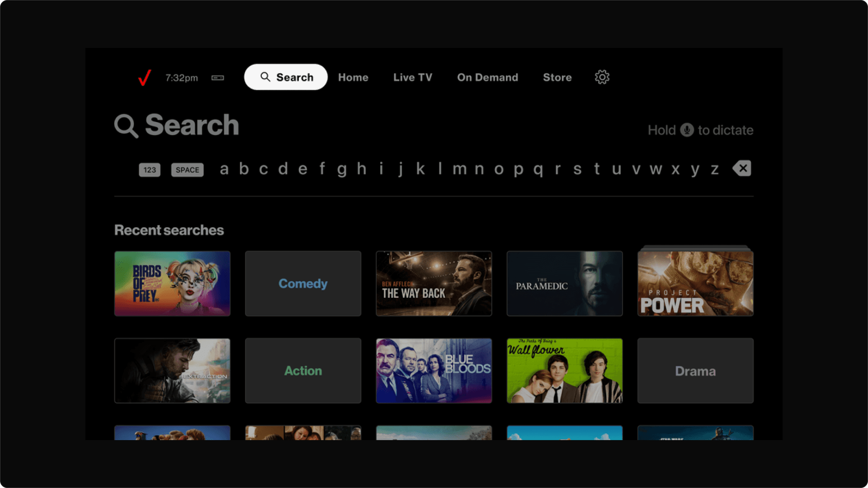The width and height of the screenshot is (868, 488).
Task: Select the Search tab in navigation
Action: pos(286,77)
